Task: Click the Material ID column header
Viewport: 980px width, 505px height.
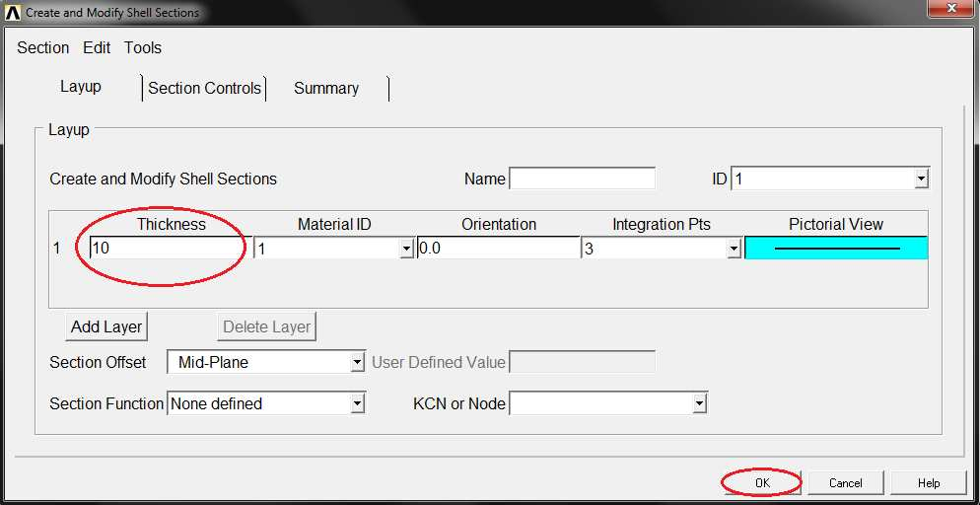Action: coord(334,224)
